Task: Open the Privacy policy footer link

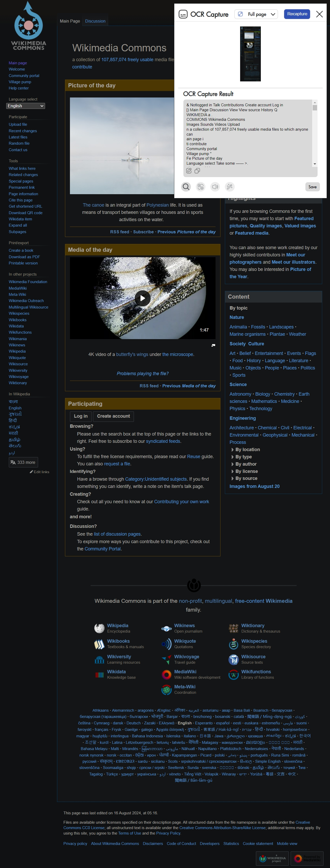Action: point(75,843)
